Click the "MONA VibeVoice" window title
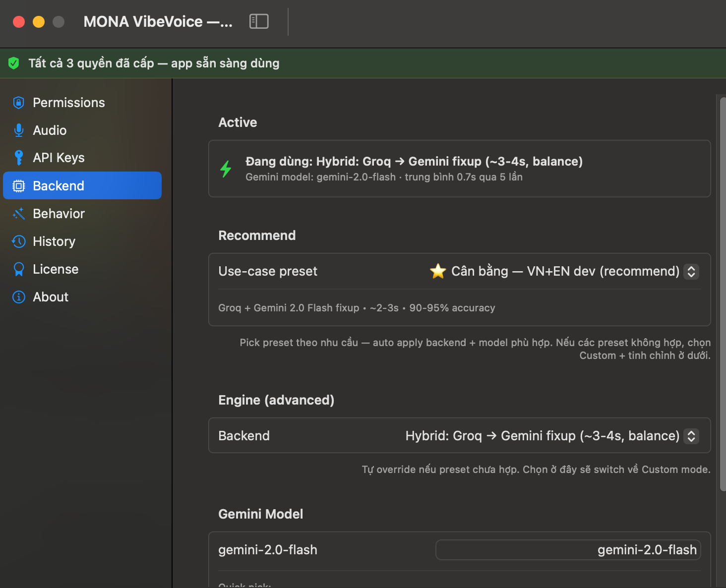 [158, 21]
